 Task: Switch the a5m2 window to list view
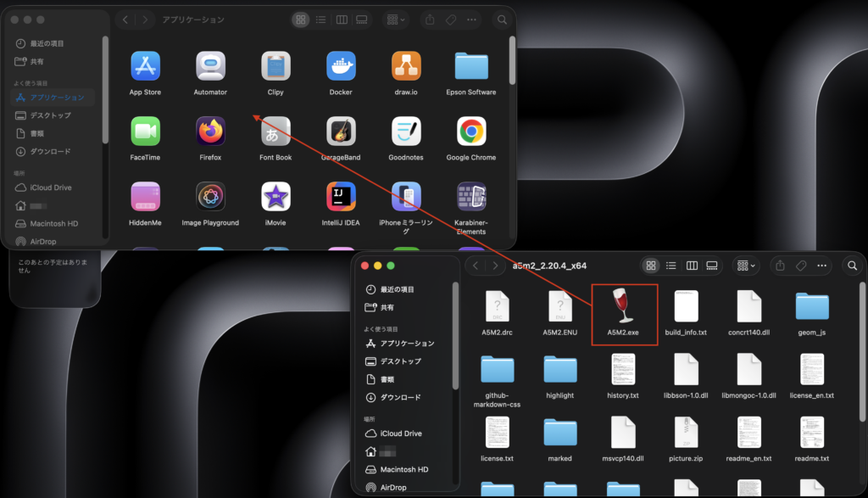(x=671, y=266)
